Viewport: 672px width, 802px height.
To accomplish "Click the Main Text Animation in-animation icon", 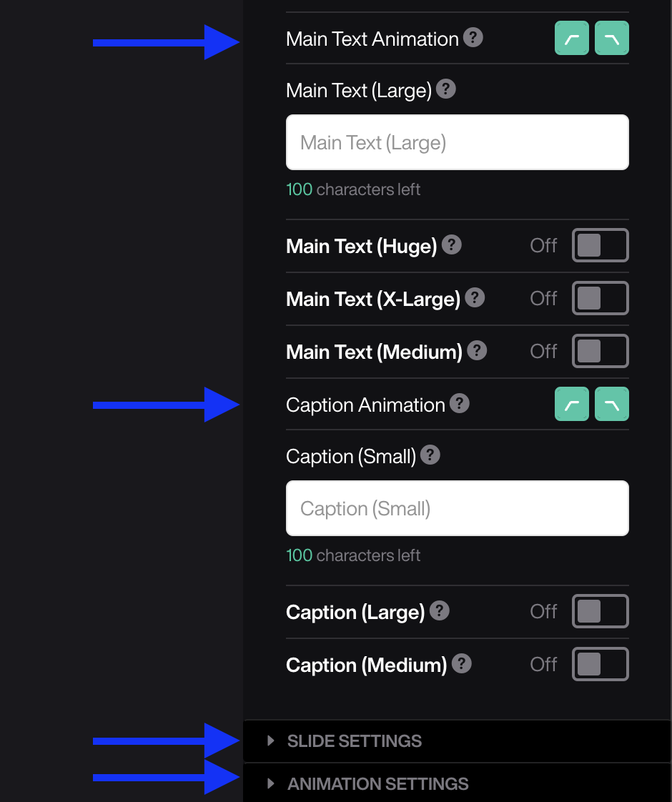I will coord(571,38).
